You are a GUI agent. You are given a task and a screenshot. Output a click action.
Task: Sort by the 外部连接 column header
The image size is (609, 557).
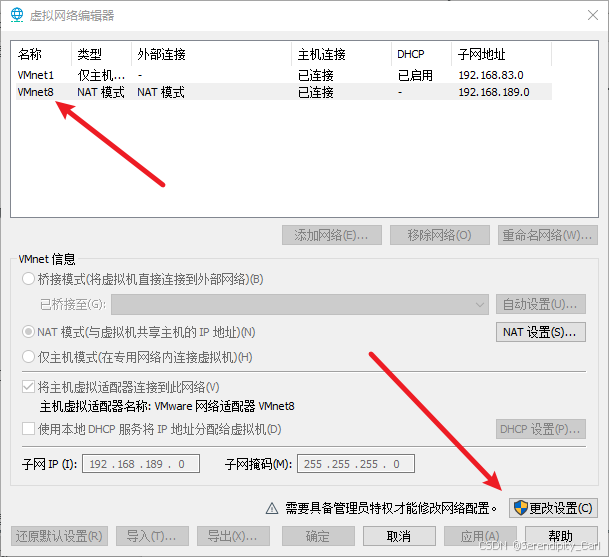coord(212,54)
